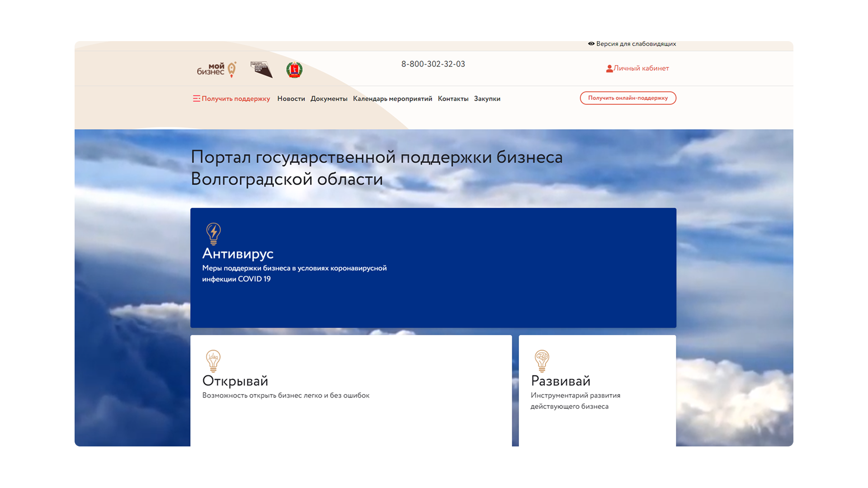The image size is (868, 488).
Task: Open Календарь мероприятий
Action: 392,98
